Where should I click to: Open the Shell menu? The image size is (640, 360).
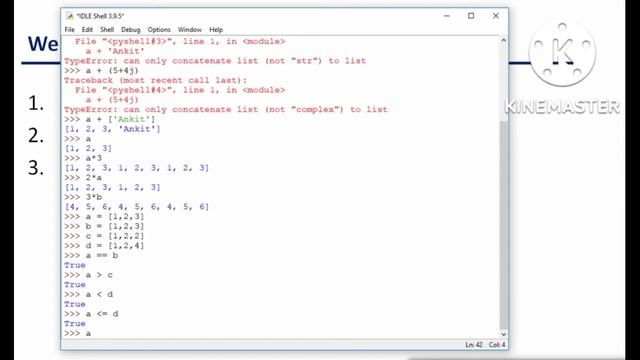click(x=107, y=30)
